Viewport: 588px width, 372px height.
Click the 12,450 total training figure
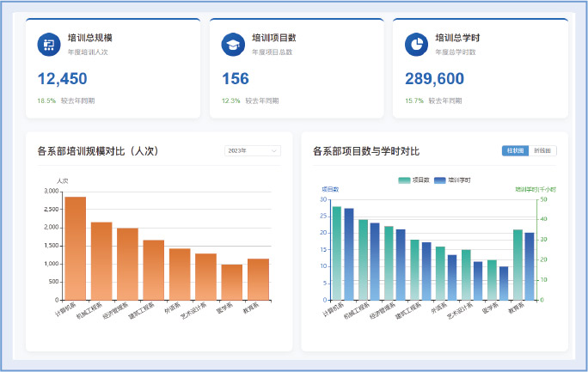(x=63, y=79)
